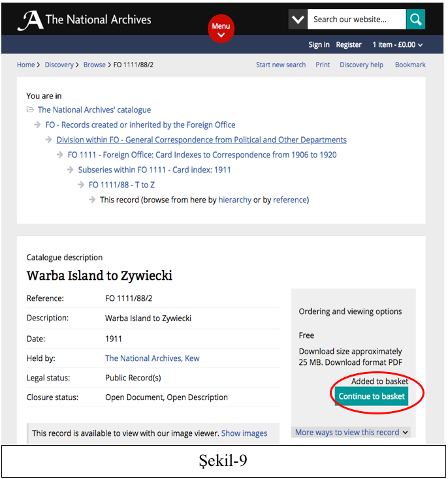
Task: Click the Bookmark link
Action: pos(410,65)
